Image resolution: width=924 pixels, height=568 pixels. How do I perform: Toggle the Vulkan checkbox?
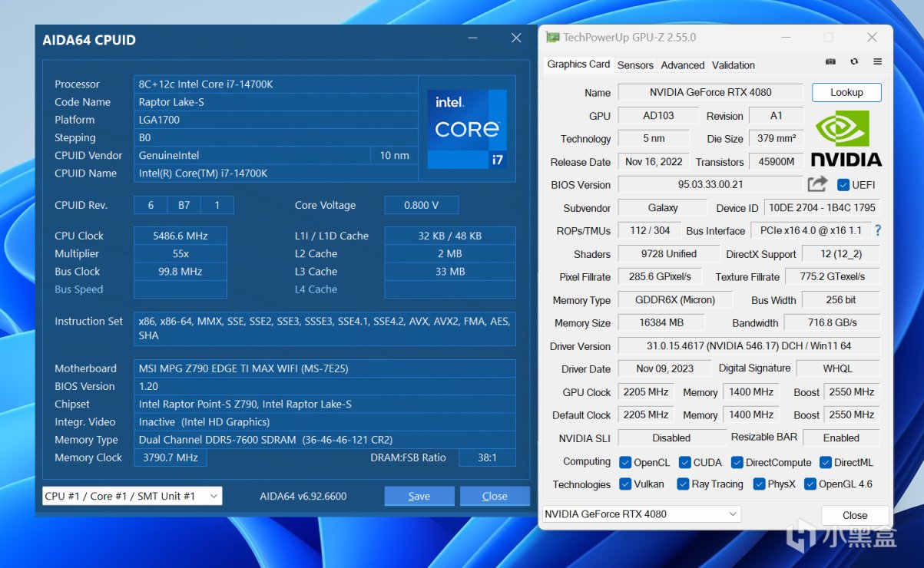[x=626, y=484]
